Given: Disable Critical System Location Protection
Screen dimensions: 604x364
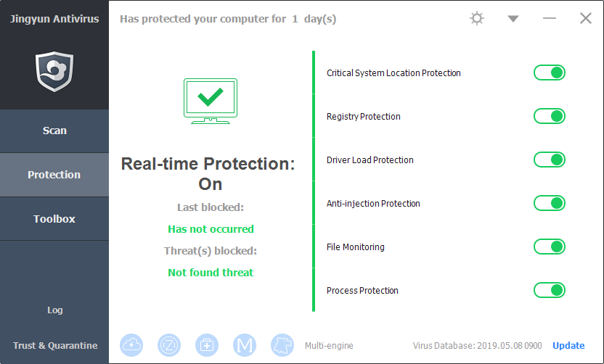Looking at the screenshot, I should pos(550,73).
